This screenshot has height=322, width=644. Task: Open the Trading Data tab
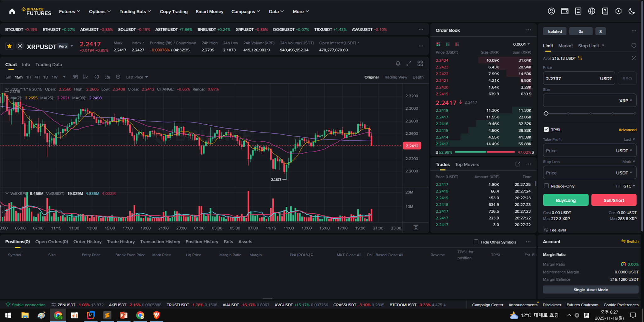pyautogui.click(x=49, y=64)
